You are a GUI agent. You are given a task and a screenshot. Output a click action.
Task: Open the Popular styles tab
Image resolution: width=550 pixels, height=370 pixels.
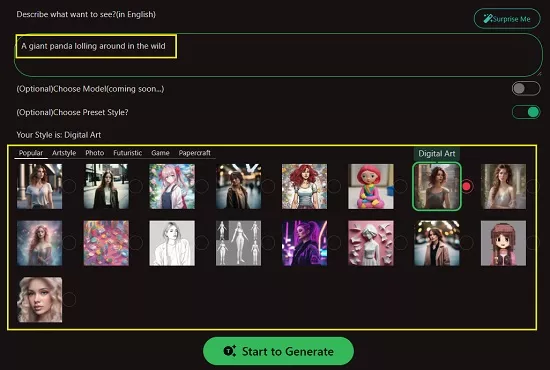(x=31, y=153)
